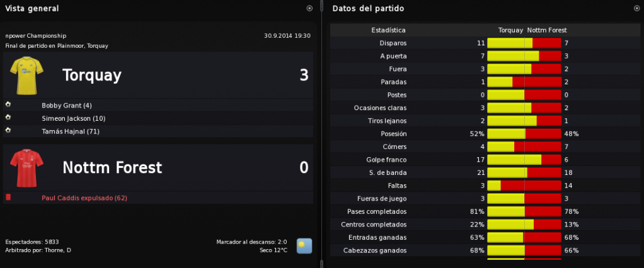
Task: Click the red card icon for Paul Caddis
Action: pos(8,198)
